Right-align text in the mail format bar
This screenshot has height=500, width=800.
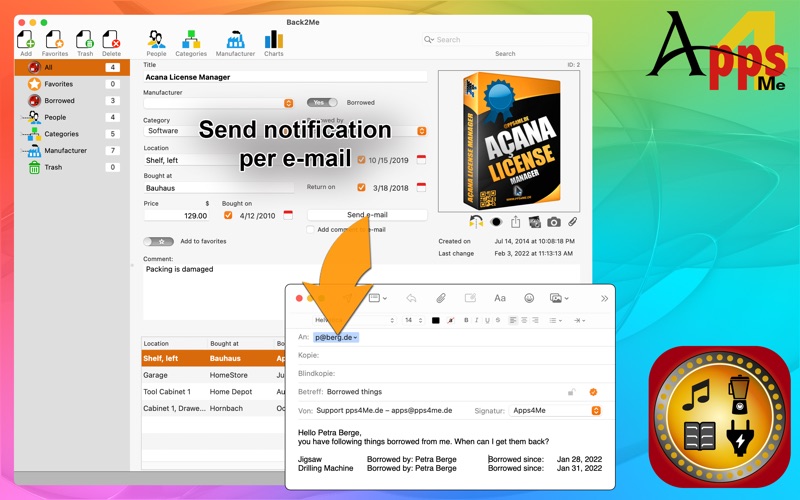pos(535,320)
